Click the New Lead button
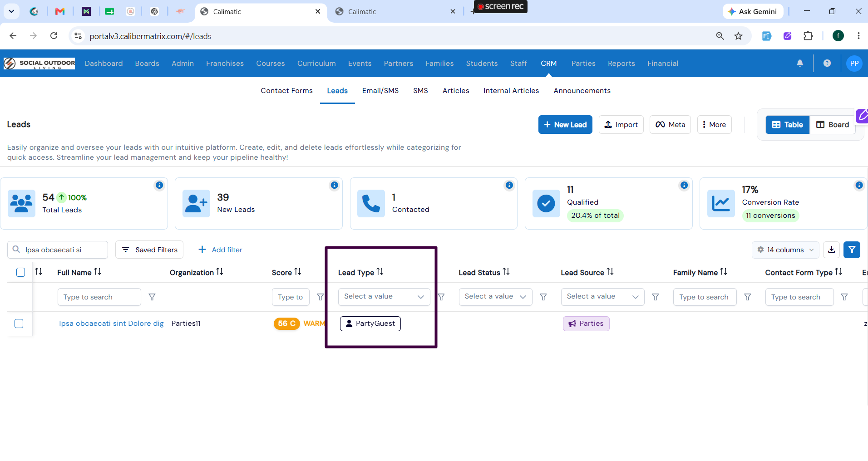Screen dimensions: 868x461 (565, 125)
